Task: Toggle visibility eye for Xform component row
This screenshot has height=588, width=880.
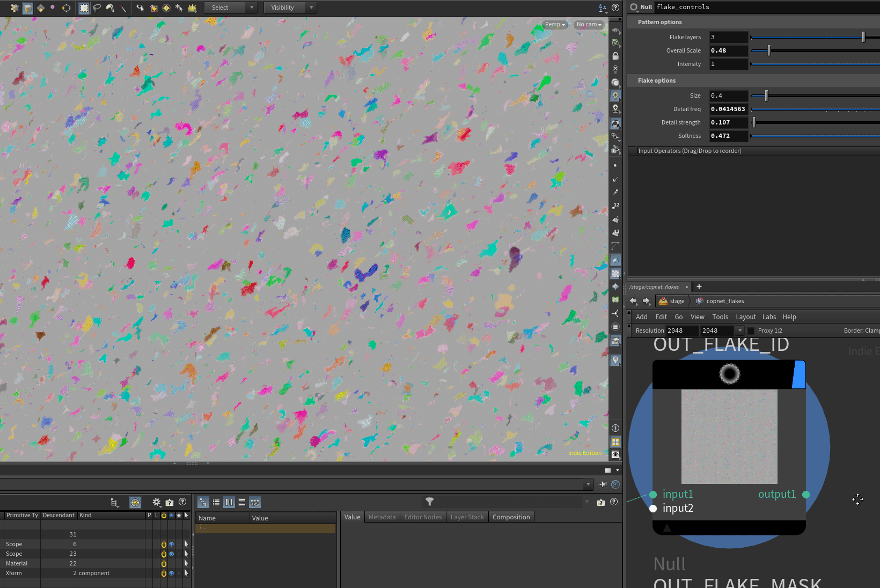Action: click(x=171, y=573)
